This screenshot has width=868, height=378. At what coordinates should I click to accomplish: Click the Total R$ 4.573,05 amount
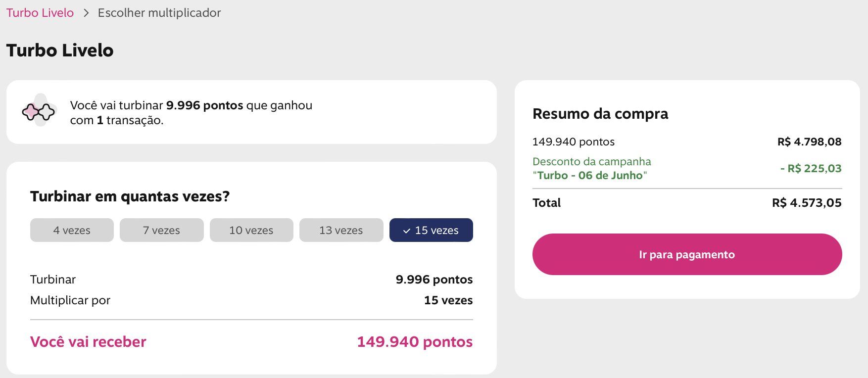point(807,203)
